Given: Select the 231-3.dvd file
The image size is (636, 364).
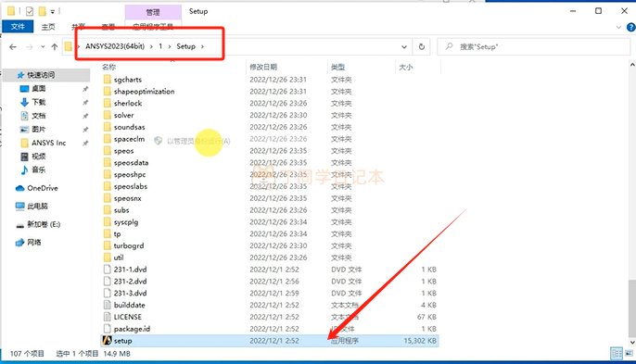Looking at the screenshot, I should pos(130,293).
